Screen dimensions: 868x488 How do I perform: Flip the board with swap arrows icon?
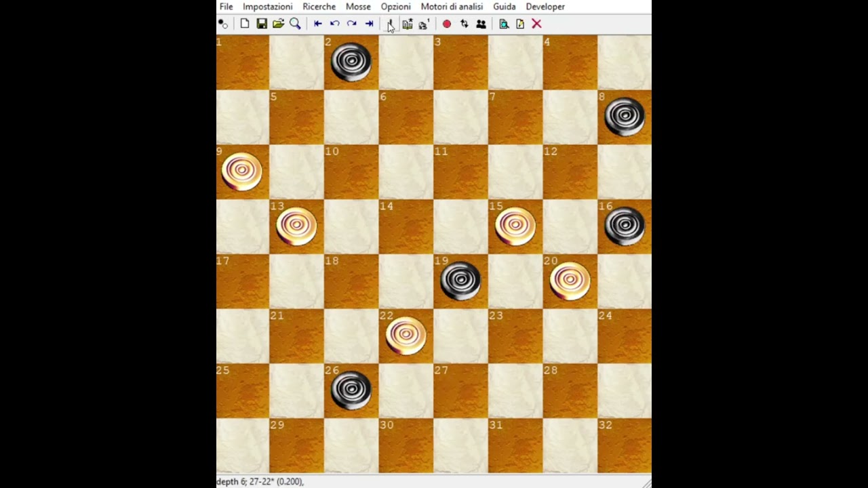coord(464,24)
